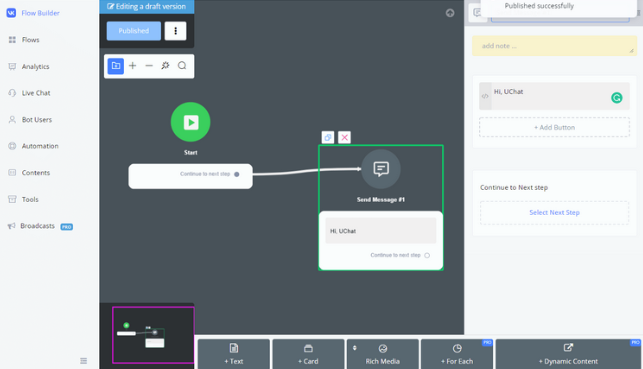Open Flows in the sidebar
This screenshot has width=643, height=369.
click(31, 40)
